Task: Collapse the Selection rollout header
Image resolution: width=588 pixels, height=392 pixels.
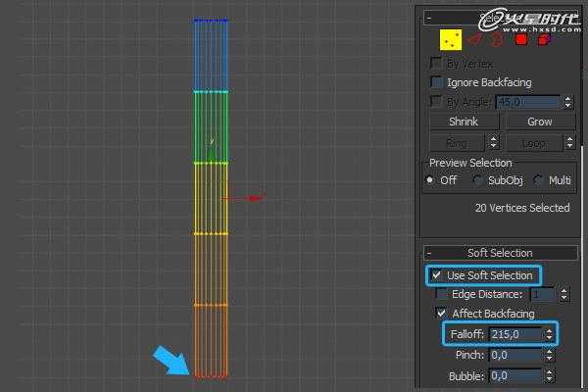Action: pos(500,18)
